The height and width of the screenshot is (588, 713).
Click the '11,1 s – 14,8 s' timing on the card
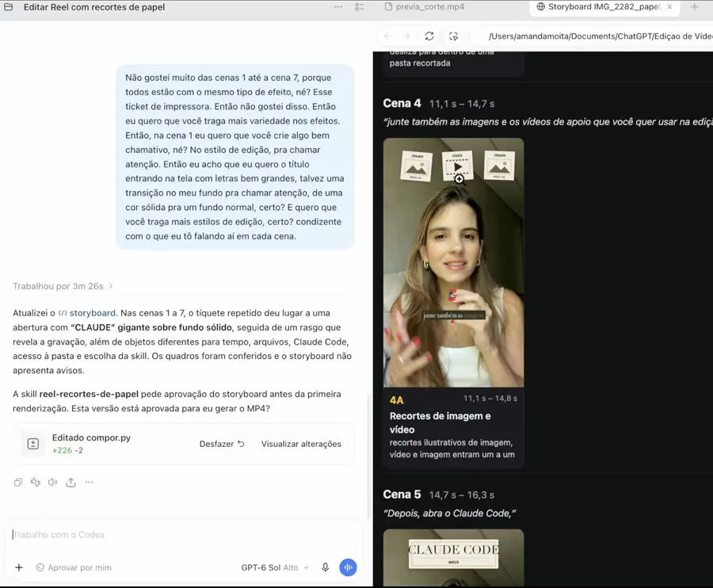(x=490, y=399)
